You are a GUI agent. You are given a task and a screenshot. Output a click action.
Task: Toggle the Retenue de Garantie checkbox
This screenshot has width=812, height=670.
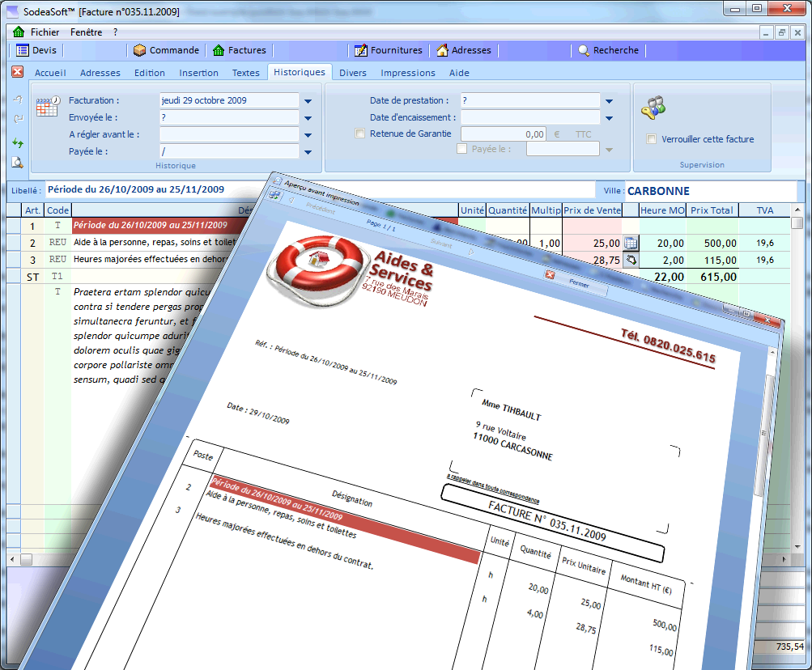pyautogui.click(x=360, y=134)
